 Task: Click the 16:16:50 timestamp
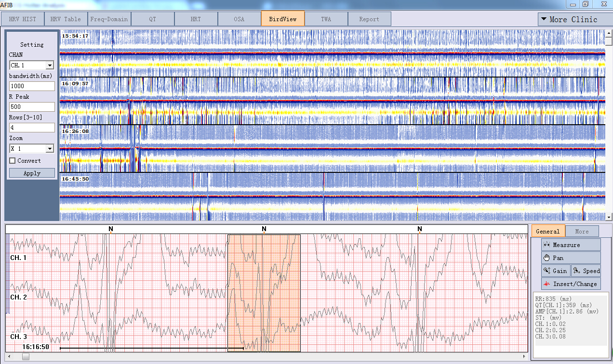click(36, 347)
